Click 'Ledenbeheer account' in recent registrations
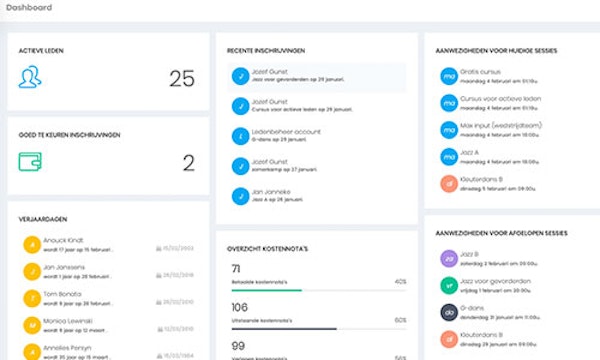Image resolution: width=600 pixels, height=360 pixels. [x=286, y=132]
